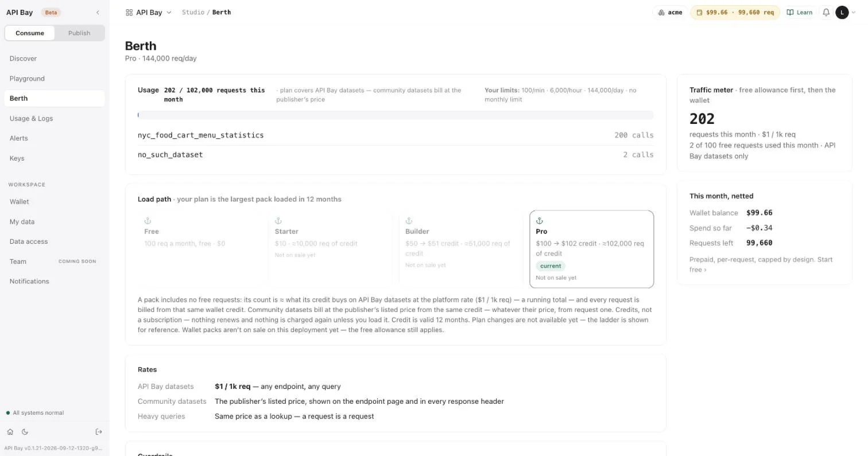Click the anchor icon on Builder card
The height and width of the screenshot is (456, 868).
coord(409,221)
